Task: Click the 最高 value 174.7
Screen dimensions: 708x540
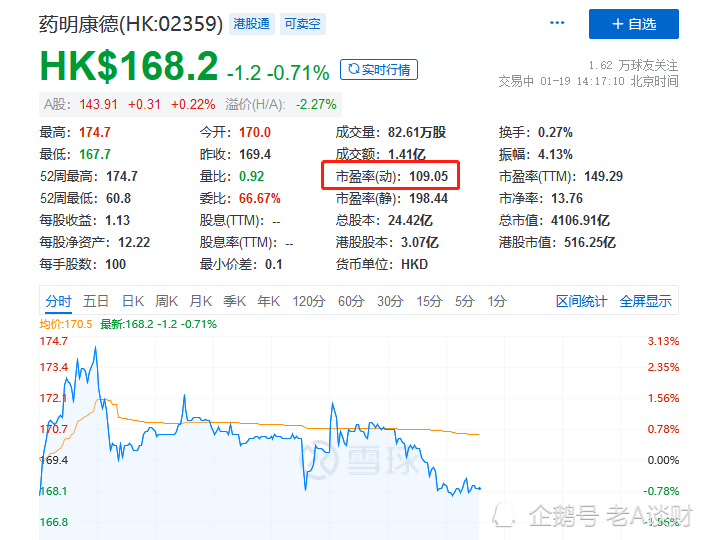Action: [95, 132]
